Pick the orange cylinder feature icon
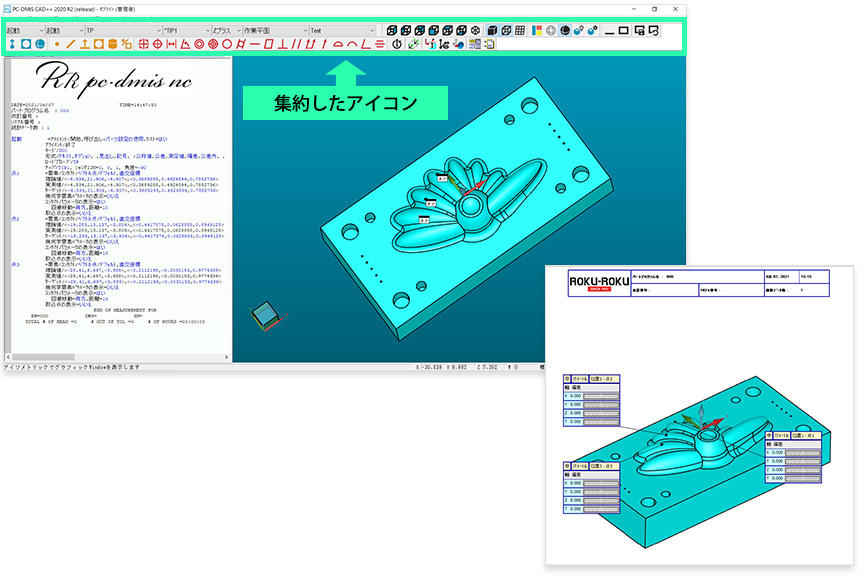The image size is (866, 577). [113, 44]
